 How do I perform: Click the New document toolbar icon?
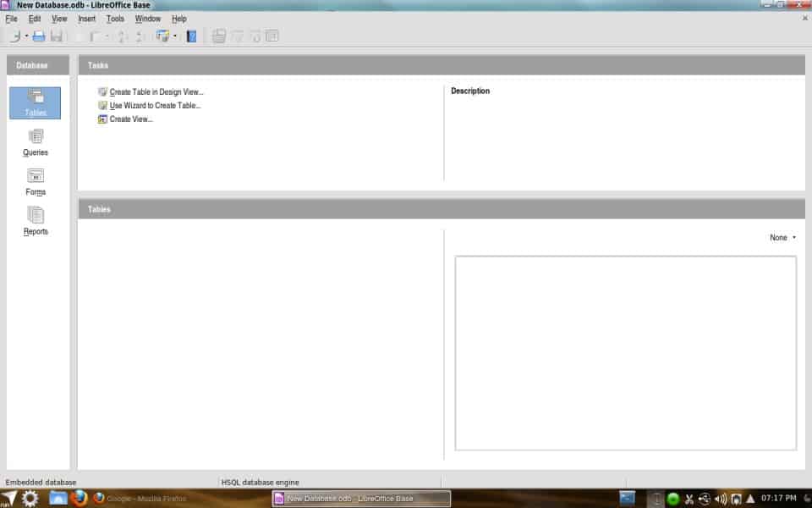click(15, 36)
